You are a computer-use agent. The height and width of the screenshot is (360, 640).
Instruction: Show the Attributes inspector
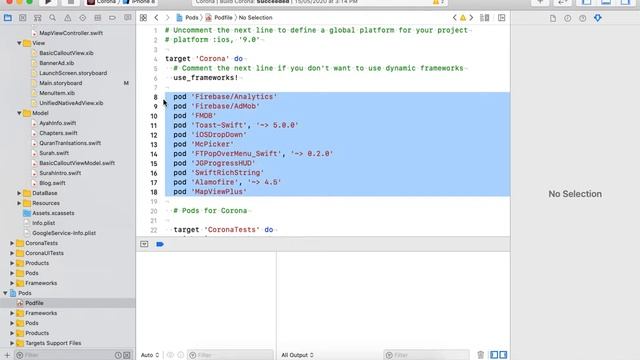click(598, 18)
